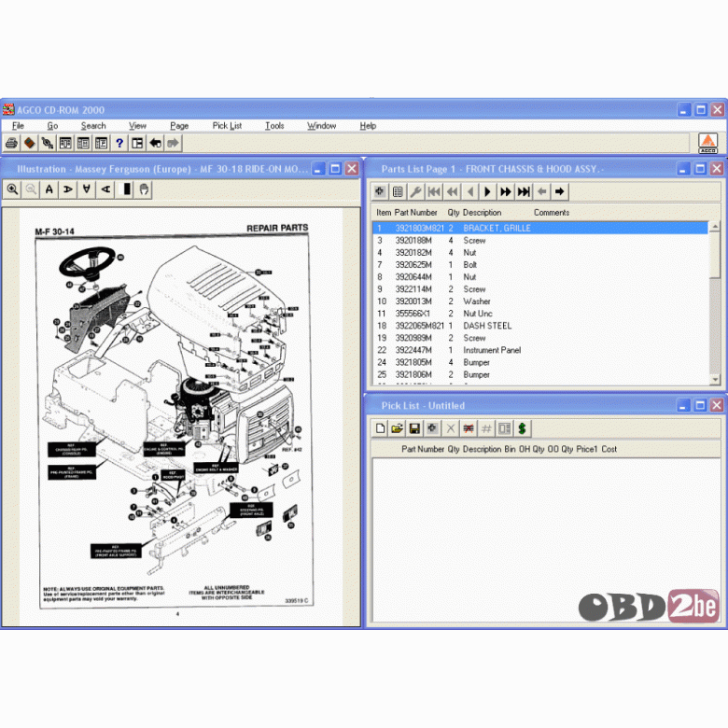Screen dimensions: 728x728
Task: Click the black right arrow in Parts List toolbar
Action: 560,191
